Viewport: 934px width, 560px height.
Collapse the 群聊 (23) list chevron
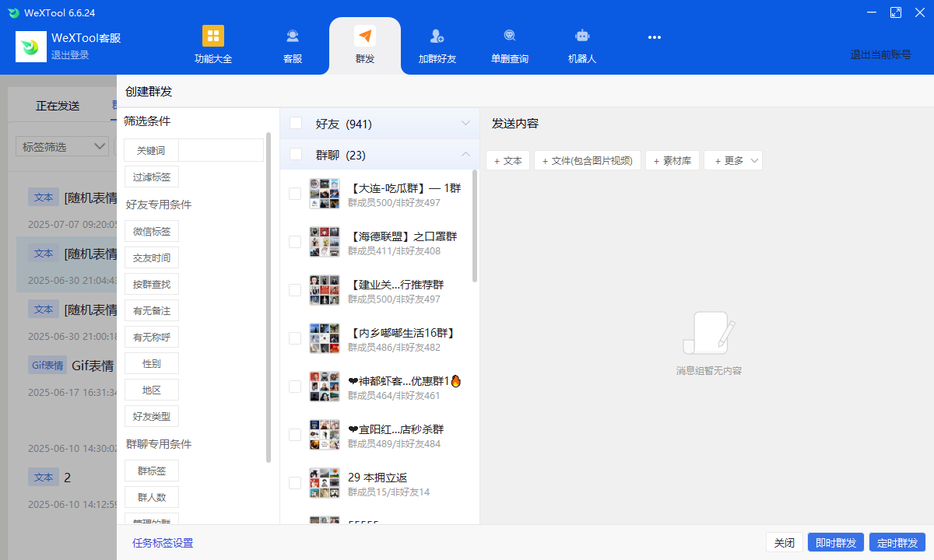pyautogui.click(x=466, y=154)
